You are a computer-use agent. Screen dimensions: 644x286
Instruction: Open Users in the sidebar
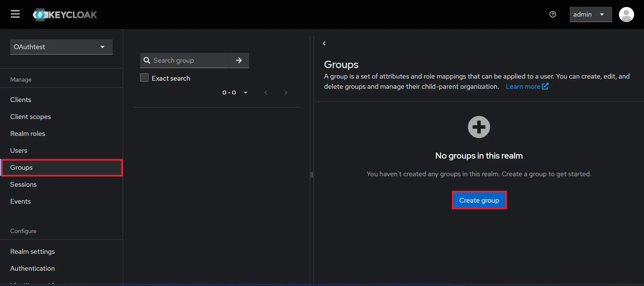click(61, 150)
